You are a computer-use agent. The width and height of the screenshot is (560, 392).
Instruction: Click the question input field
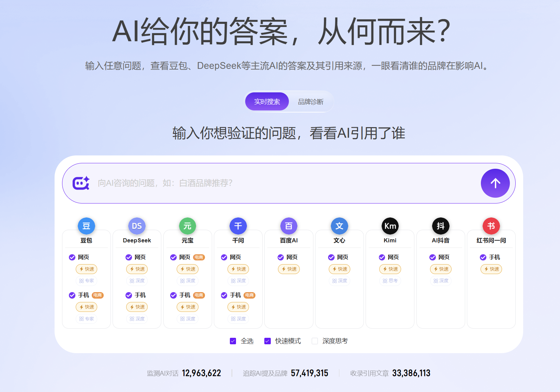289,183
